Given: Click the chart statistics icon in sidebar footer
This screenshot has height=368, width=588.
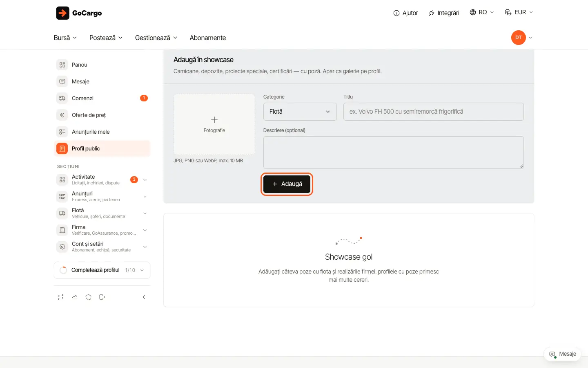Looking at the screenshot, I should 75,297.
